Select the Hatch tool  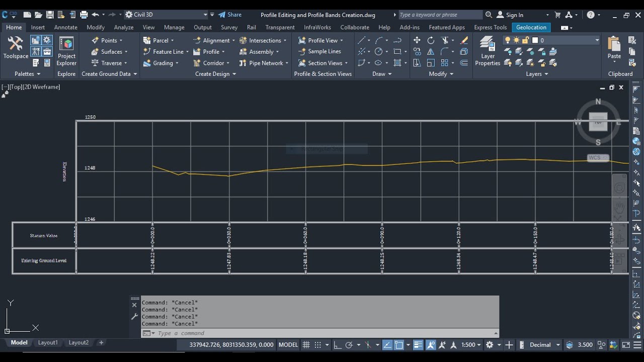[397, 63]
